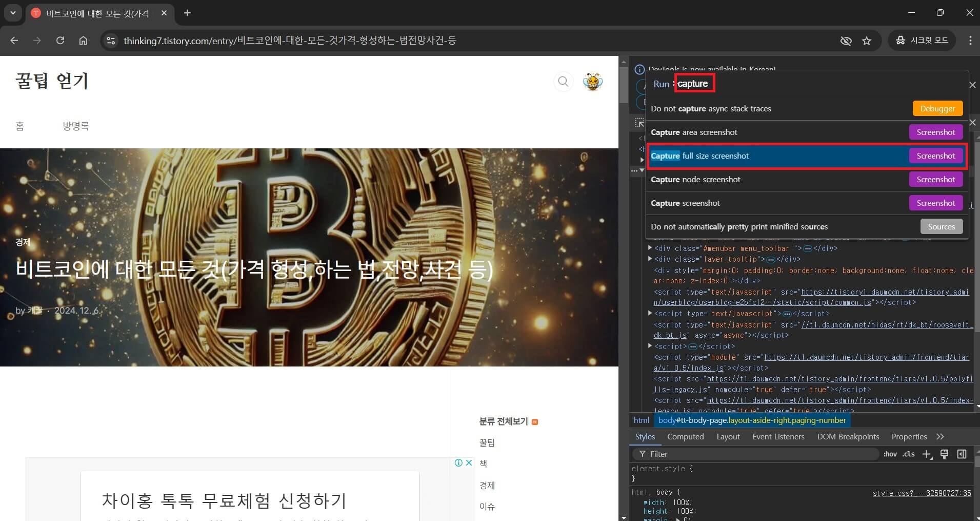Choose Capture screenshot command
This screenshot has height=521, width=980.
pos(807,203)
